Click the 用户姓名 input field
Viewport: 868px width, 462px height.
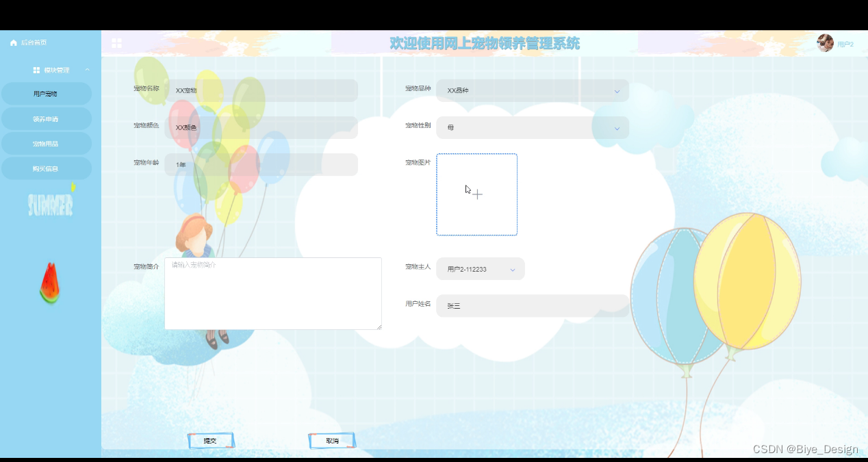coord(533,306)
